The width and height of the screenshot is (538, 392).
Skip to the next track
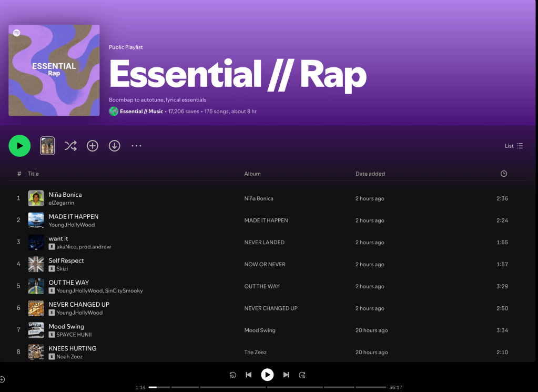286,375
